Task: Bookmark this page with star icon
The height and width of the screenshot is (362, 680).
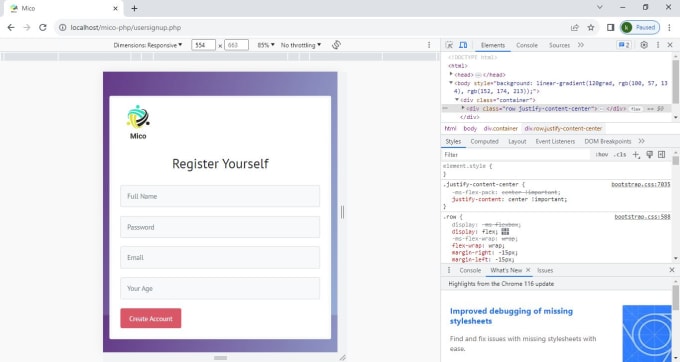Action: tap(591, 27)
